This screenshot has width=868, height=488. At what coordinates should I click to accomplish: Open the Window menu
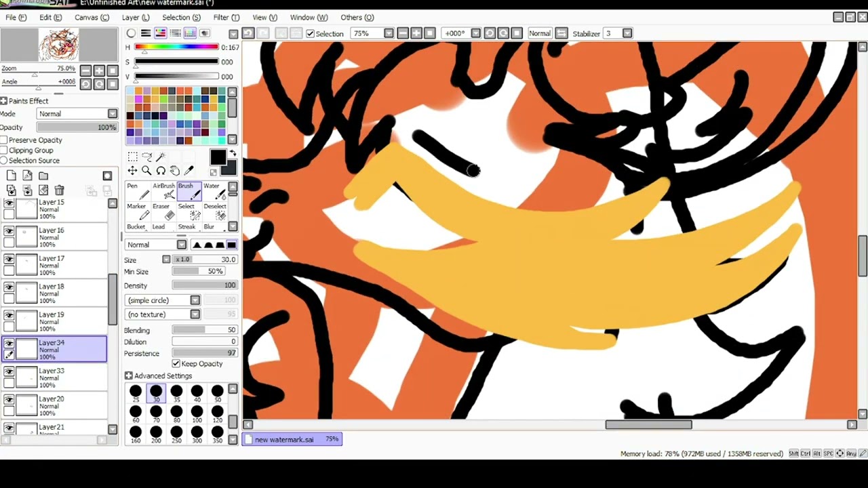coord(309,17)
